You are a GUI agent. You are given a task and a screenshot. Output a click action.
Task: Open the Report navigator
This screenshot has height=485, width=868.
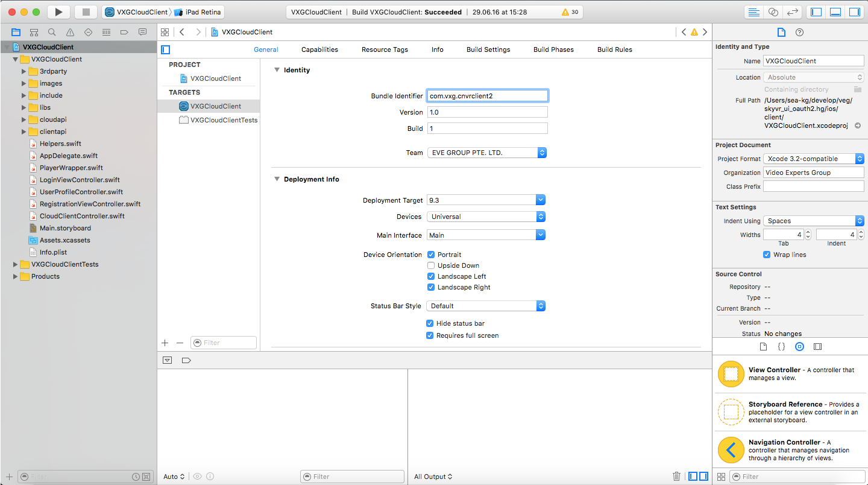[x=142, y=32]
